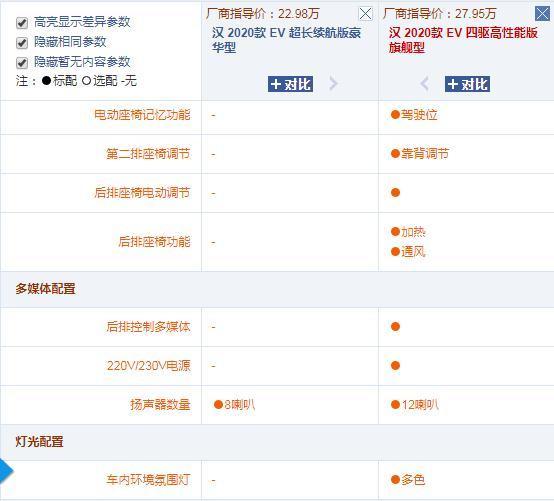Open 汉 2020款 EV 四驱高性能版旗舰型 link
The width and height of the screenshot is (554, 501).
tap(463, 40)
